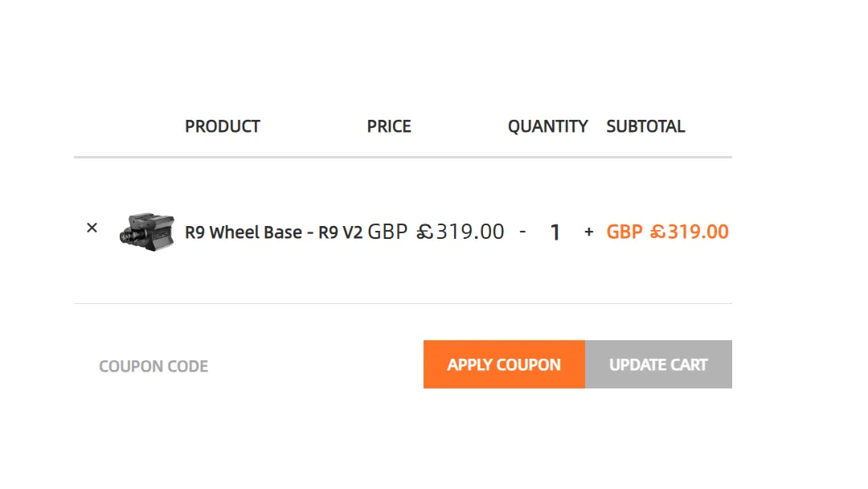Click the Update Cart button
This screenshot has width=868, height=489.
click(658, 364)
